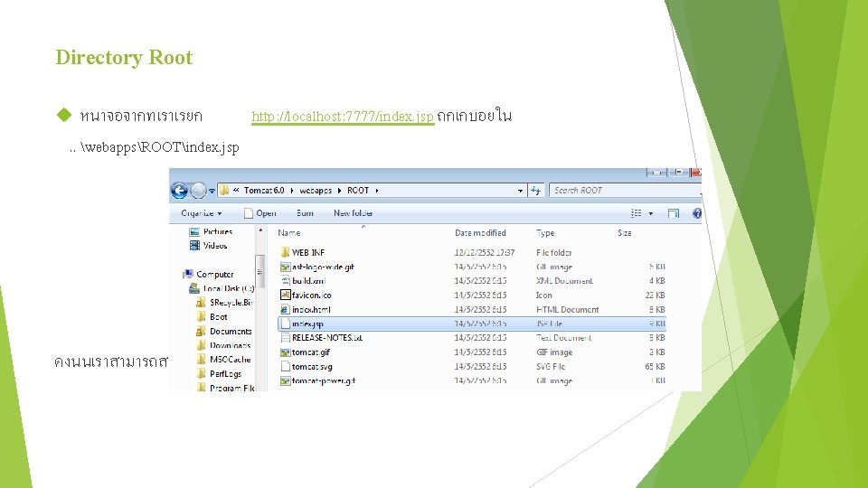
Task: Select PerfLogs folder in tree
Action: (225, 373)
